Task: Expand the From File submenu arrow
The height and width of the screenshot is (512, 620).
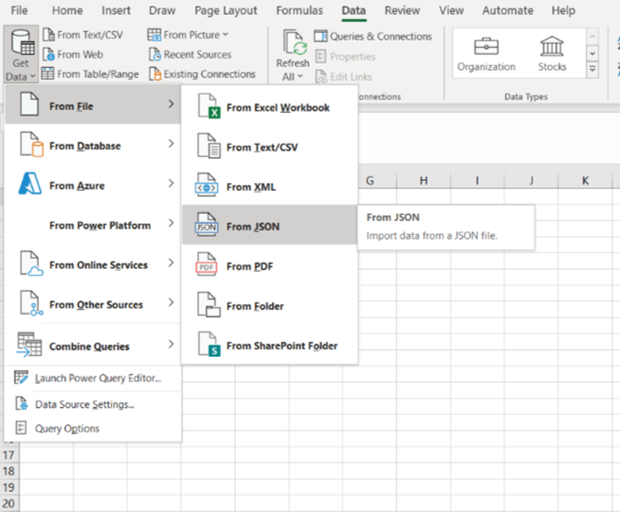Action: tap(171, 104)
